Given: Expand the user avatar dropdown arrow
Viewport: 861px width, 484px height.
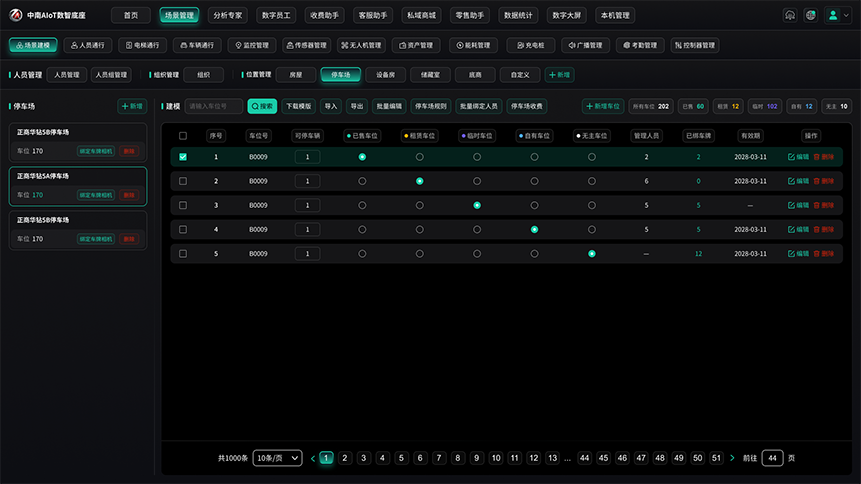Looking at the screenshot, I should click(x=846, y=15).
